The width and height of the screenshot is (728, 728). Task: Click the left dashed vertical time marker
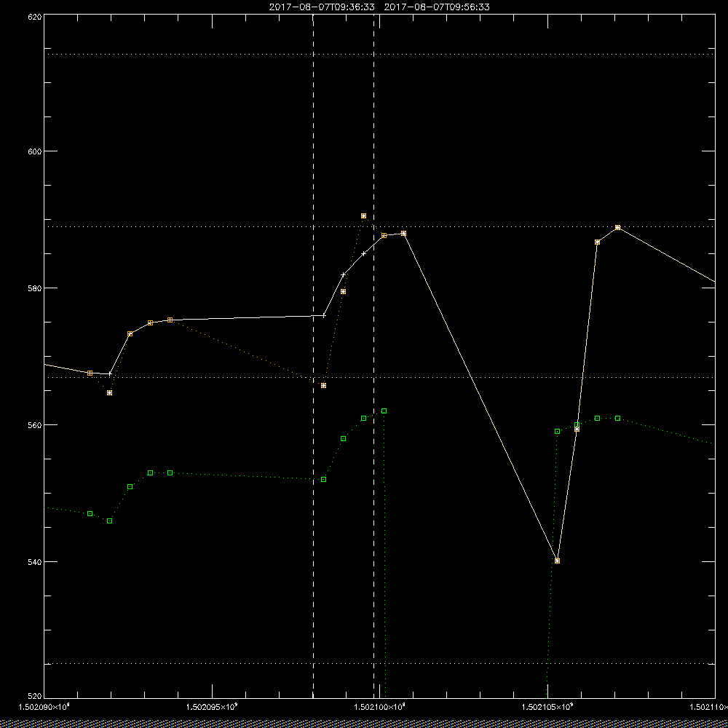pyautogui.click(x=313, y=356)
